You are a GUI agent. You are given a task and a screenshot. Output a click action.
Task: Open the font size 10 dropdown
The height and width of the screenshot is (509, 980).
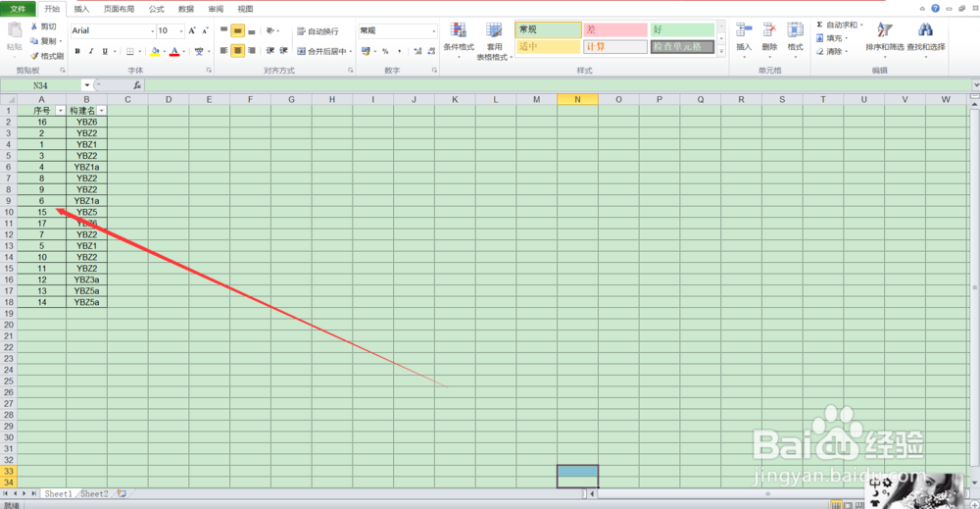click(181, 30)
